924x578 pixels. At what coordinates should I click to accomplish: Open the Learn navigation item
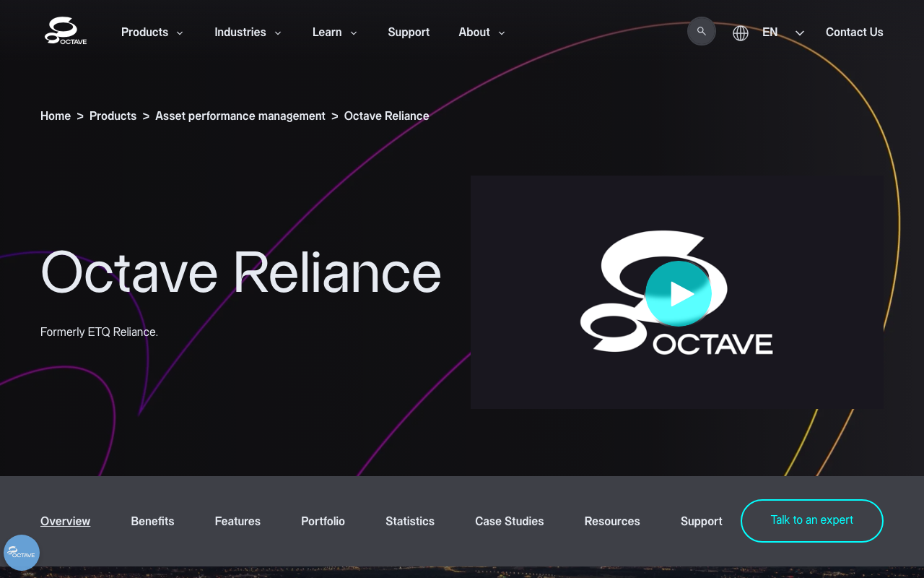pyautogui.click(x=327, y=33)
